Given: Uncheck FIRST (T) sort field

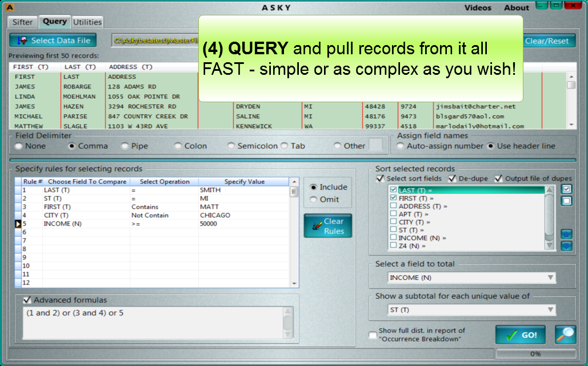Looking at the screenshot, I should pos(393,198).
